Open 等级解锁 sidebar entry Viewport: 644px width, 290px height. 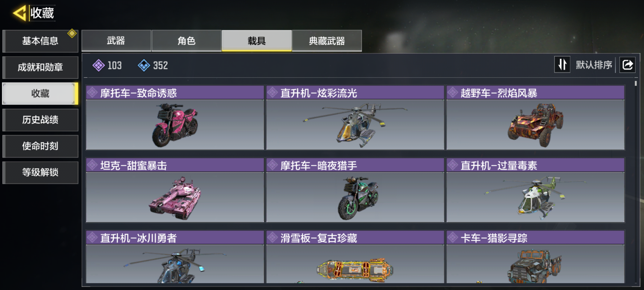[40, 172]
